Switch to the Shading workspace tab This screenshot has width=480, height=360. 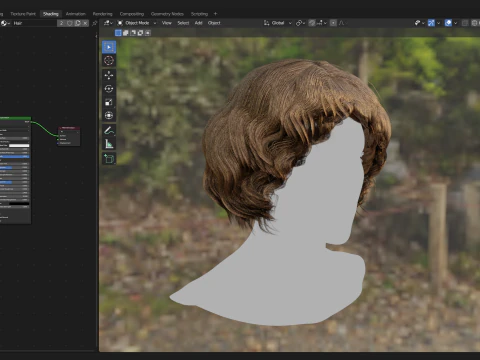[x=51, y=14]
